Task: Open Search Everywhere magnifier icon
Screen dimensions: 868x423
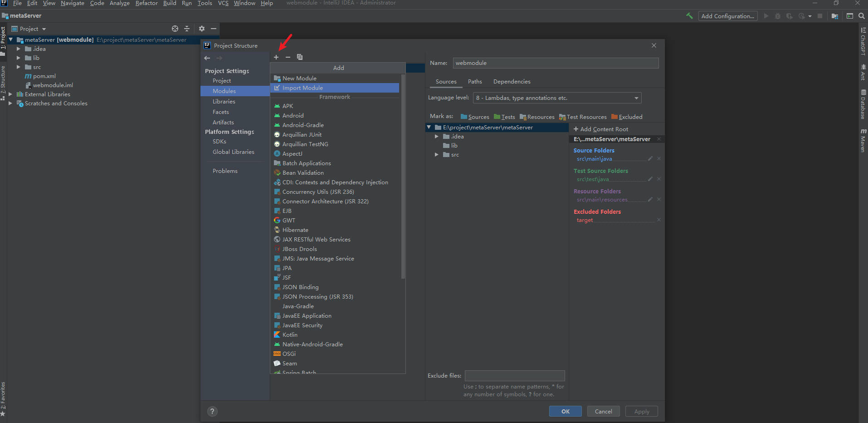Action: [861, 16]
